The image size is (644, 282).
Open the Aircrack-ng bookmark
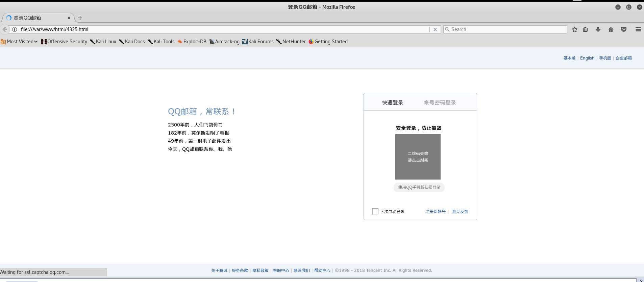click(x=224, y=42)
